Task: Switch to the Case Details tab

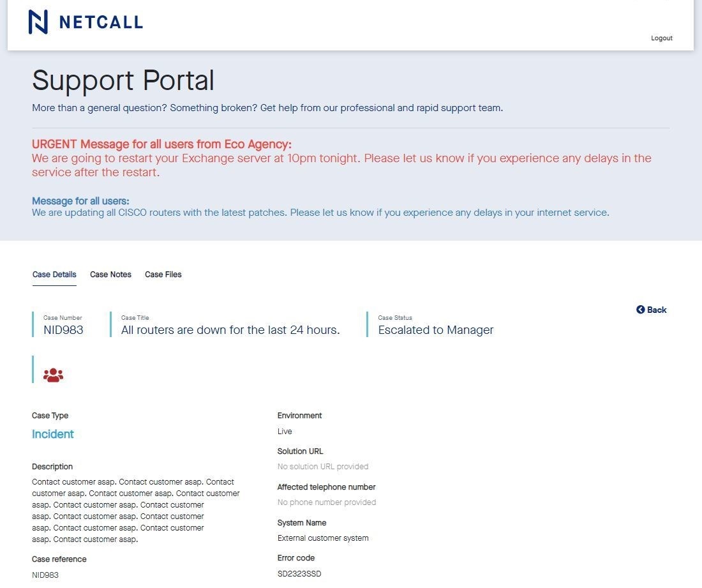Action: [x=54, y=275]
